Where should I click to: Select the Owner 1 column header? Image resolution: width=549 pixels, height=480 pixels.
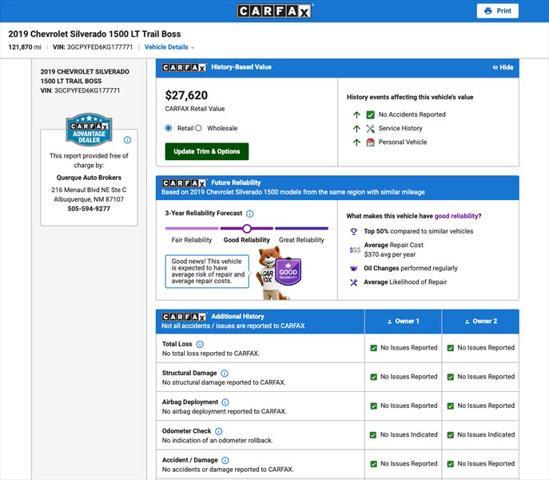click(403, 321)
